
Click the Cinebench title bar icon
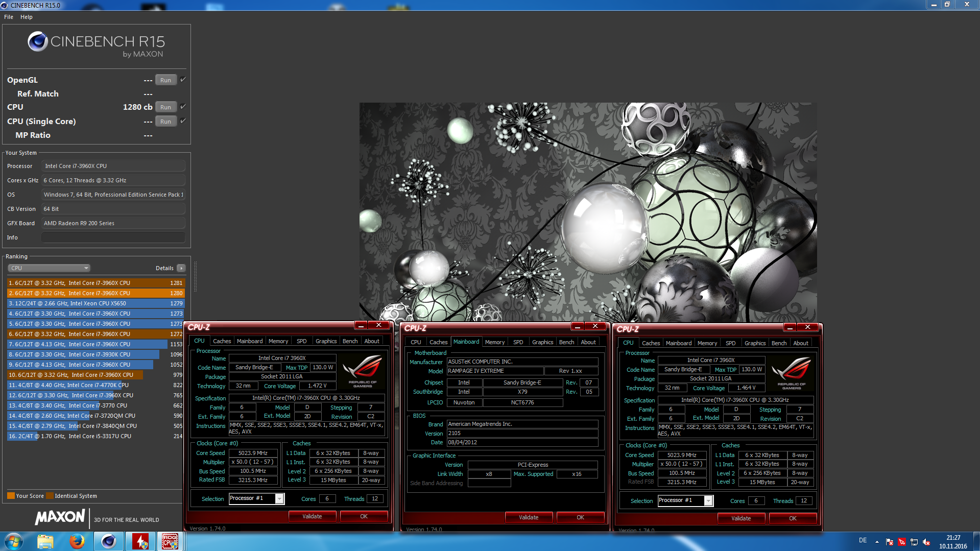click(5, 5)
